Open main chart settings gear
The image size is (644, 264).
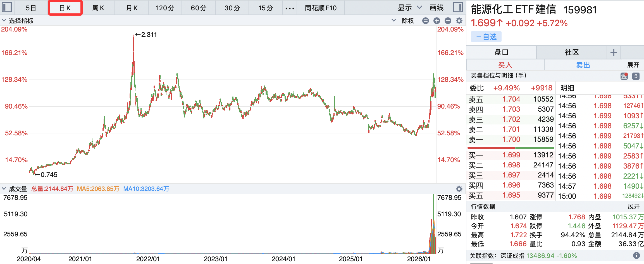point(459,21)
